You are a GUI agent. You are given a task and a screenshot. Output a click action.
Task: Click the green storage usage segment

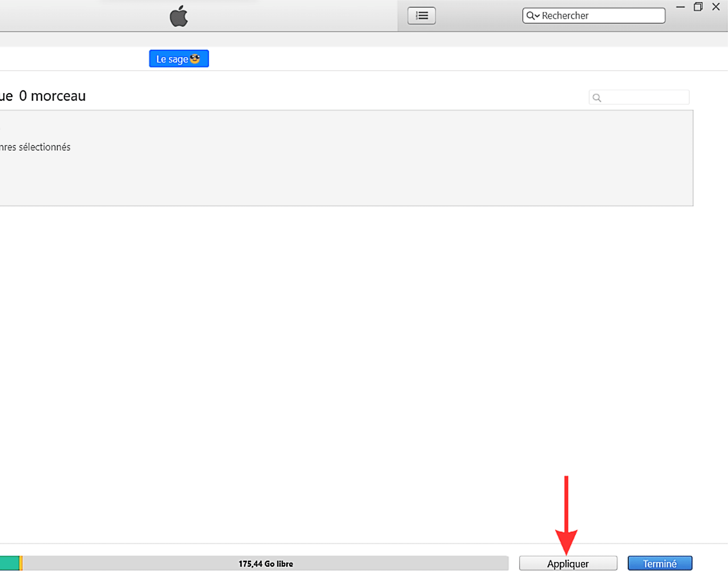tap(9, 563)
